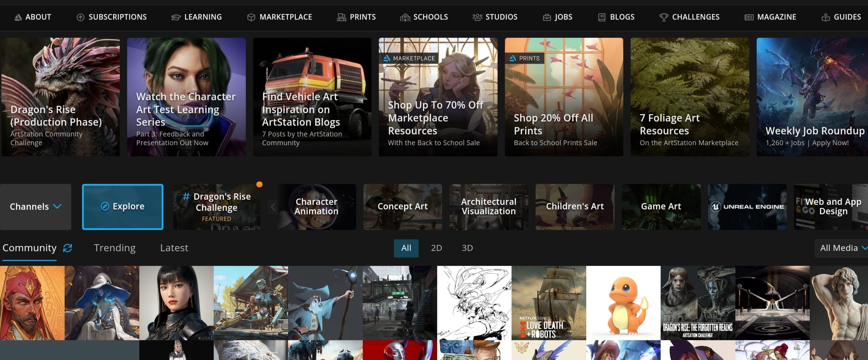Open the marble statue artwork thumbnail
This screenshot has height=360, width=868.
[839, 303]
